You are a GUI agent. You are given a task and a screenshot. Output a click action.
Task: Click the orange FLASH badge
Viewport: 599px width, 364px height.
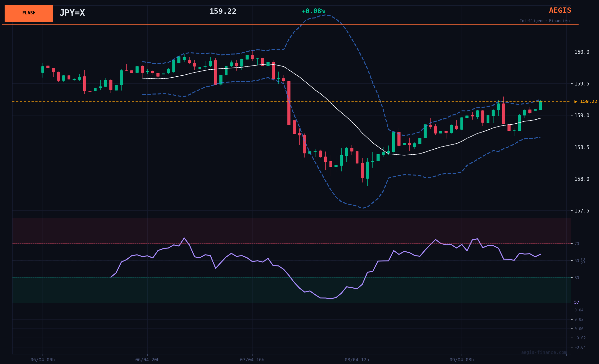(x=29, y=13)
